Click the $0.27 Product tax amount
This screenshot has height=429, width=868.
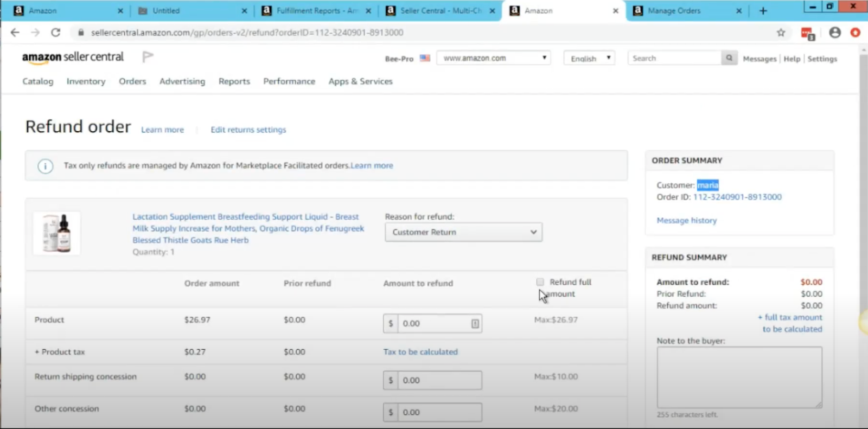195,352
